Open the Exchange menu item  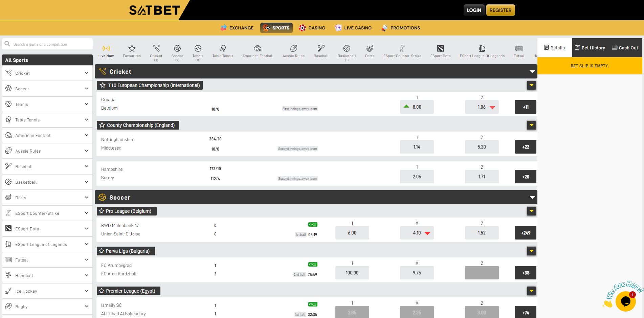(x=237, y=28)
